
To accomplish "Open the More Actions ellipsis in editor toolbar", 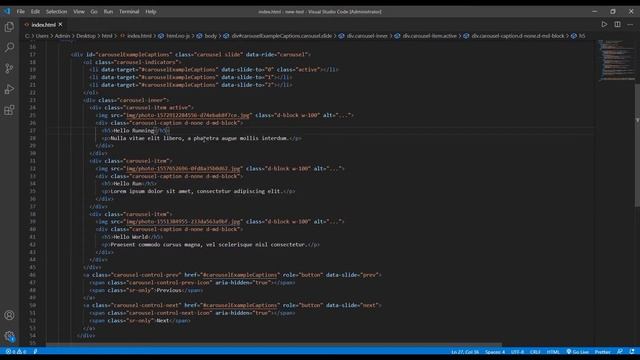I will (x=630, y=24).
